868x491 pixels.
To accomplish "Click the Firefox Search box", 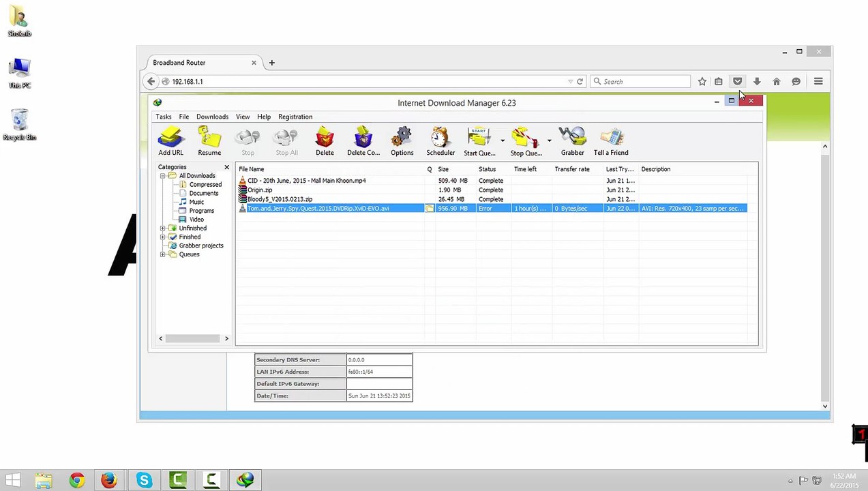I will pos(641,82).
